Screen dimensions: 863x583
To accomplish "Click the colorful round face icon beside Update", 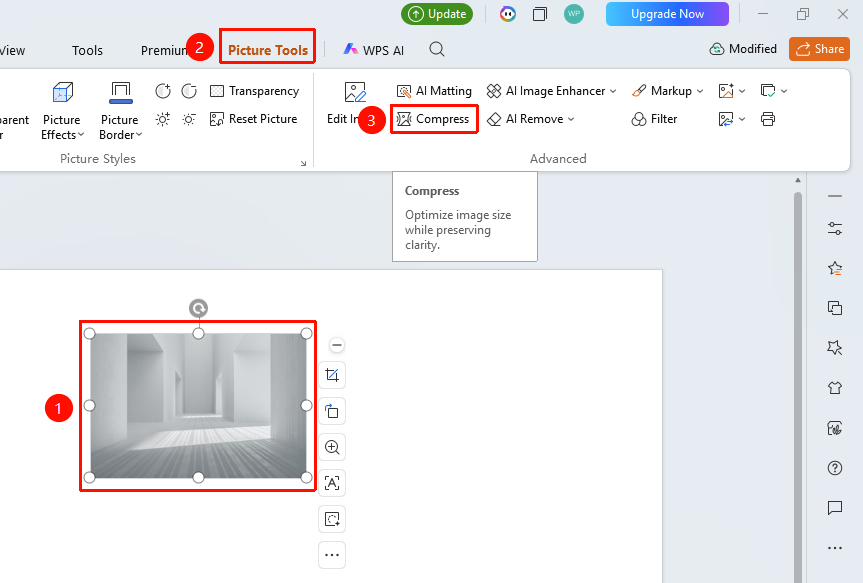I will click(x=507, y=14).
